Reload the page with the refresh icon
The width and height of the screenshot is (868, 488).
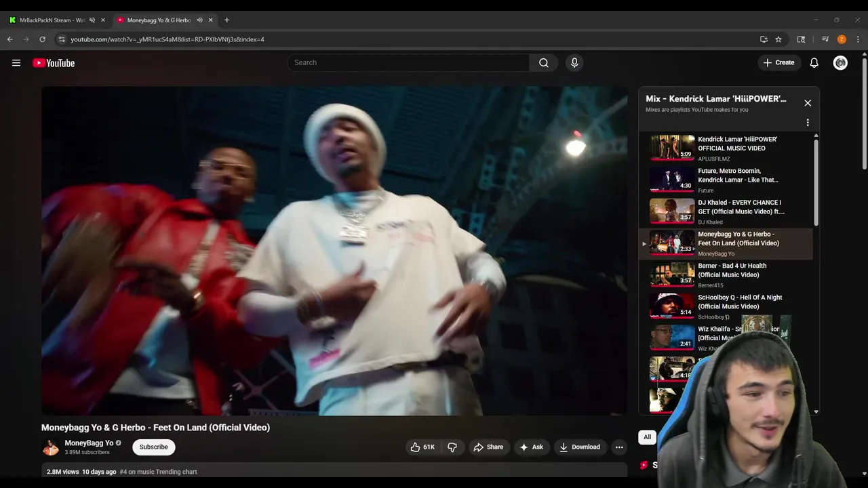click(x=42, y=39)
